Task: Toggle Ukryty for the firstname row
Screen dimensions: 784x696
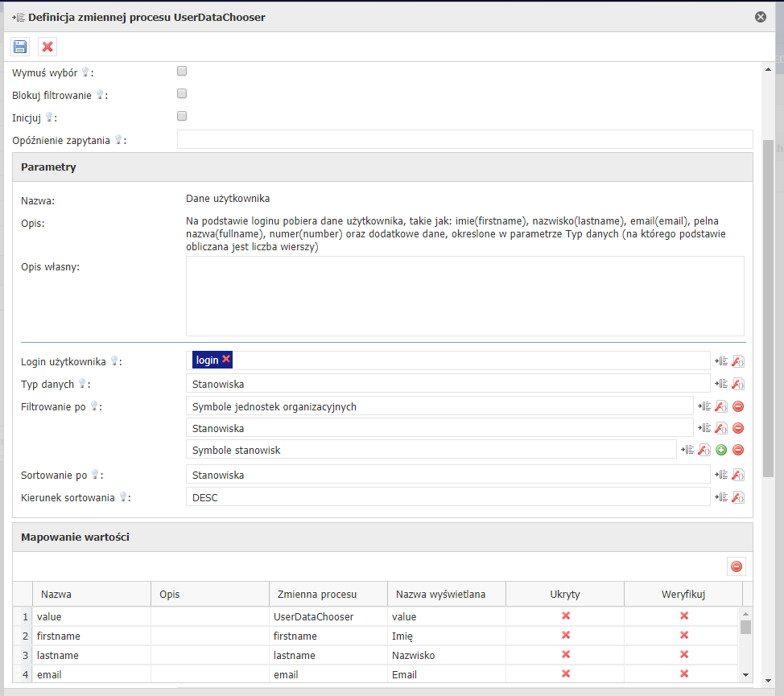Action: click(x=565, y=636)
